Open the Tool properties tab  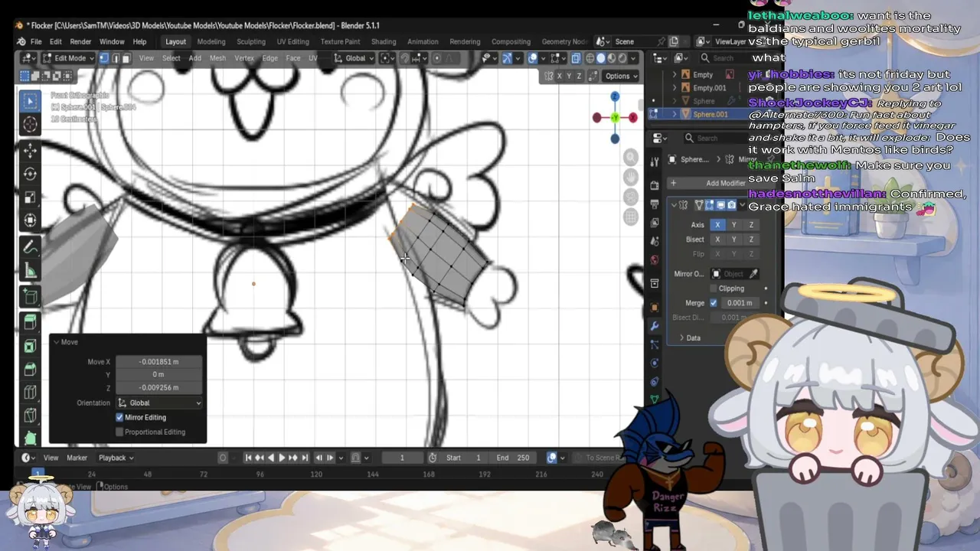coord(655,162)
